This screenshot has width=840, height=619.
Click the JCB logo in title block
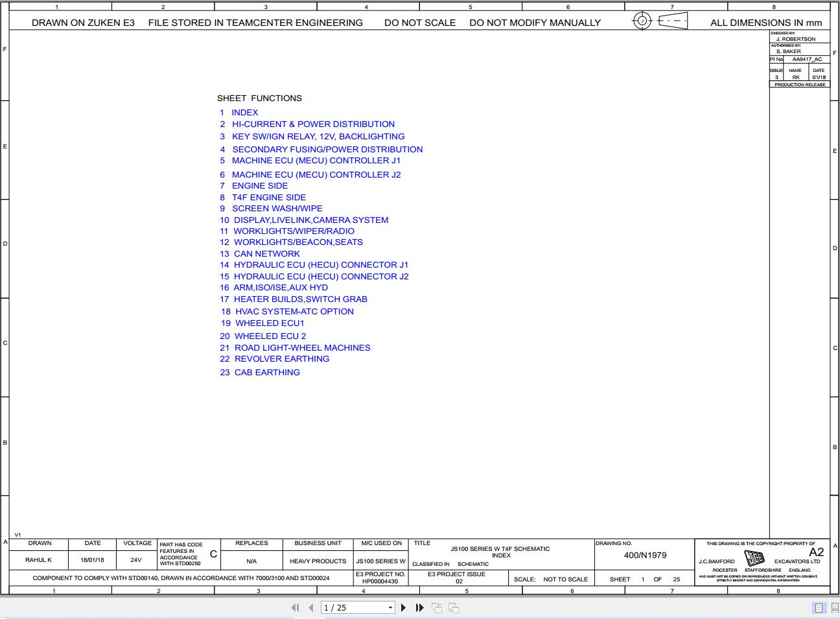pyautogui.click(x=754, y=558)
